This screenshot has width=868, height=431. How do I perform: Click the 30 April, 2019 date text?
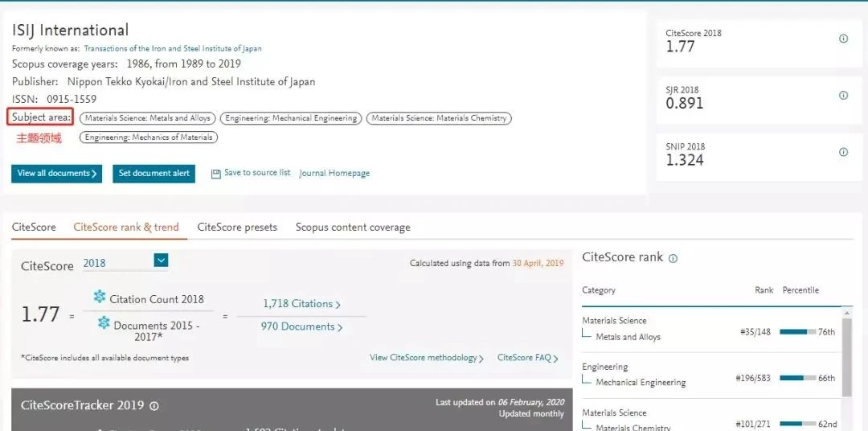click(x=538, y=263)
